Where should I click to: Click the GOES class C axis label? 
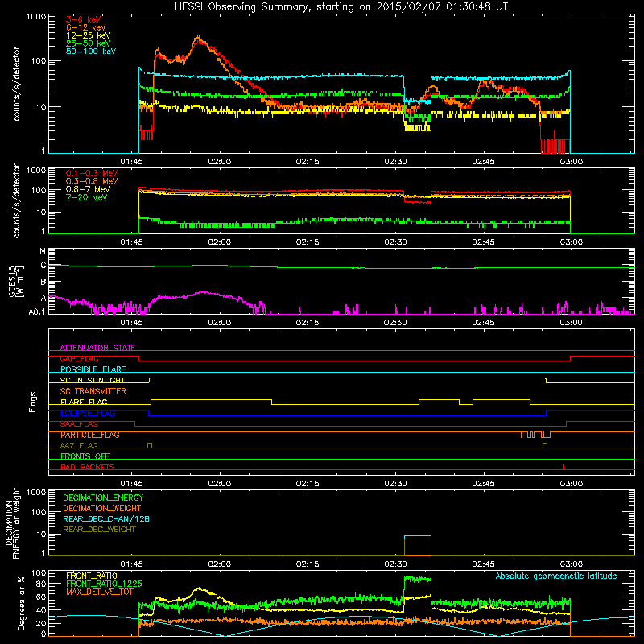pos(43,266)
